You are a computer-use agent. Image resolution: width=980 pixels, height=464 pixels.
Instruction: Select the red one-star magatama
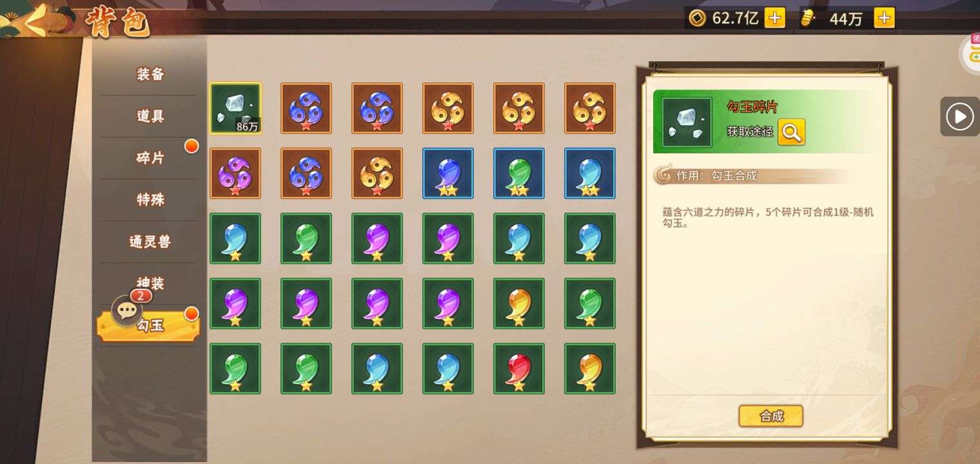(x=519, y=369)
